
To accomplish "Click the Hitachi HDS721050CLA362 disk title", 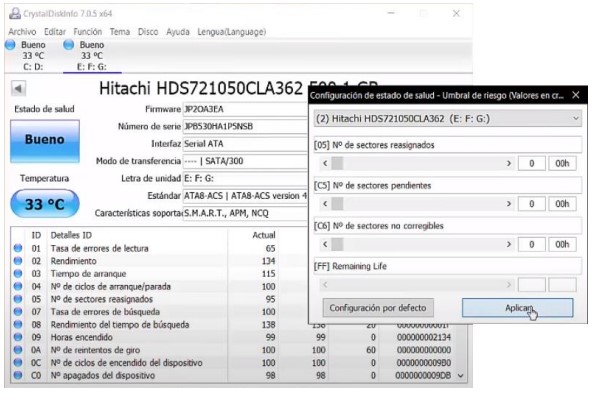I will 201,88.
